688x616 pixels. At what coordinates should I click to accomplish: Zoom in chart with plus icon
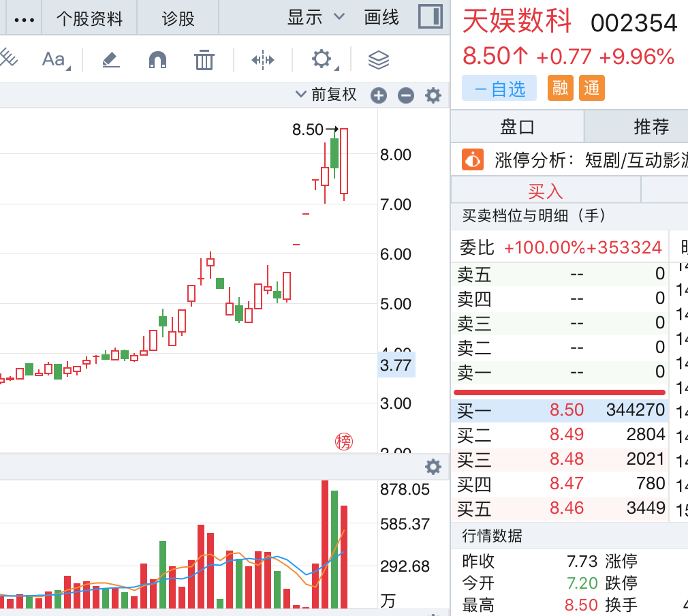coord(379,96)
